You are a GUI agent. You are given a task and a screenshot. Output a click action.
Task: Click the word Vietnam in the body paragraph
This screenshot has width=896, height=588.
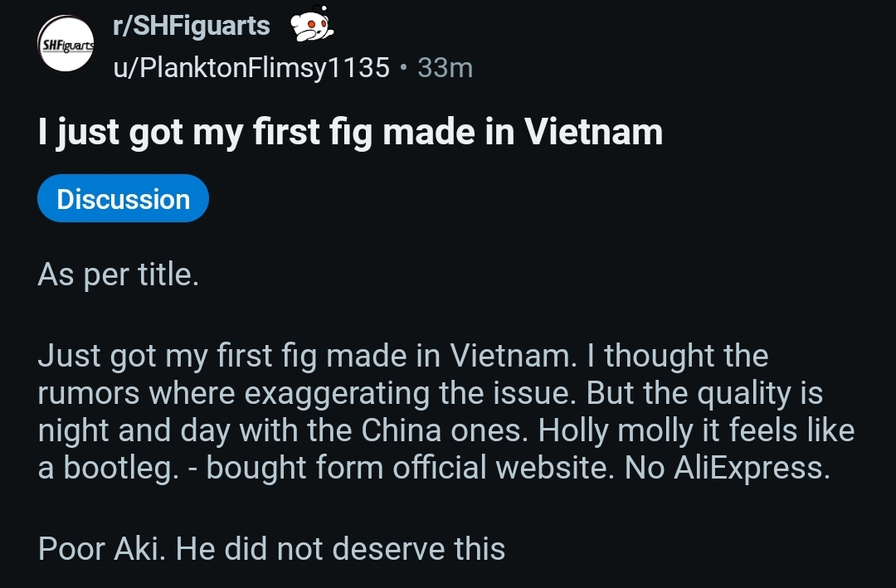pyautogui.click(x=510, y=356)
